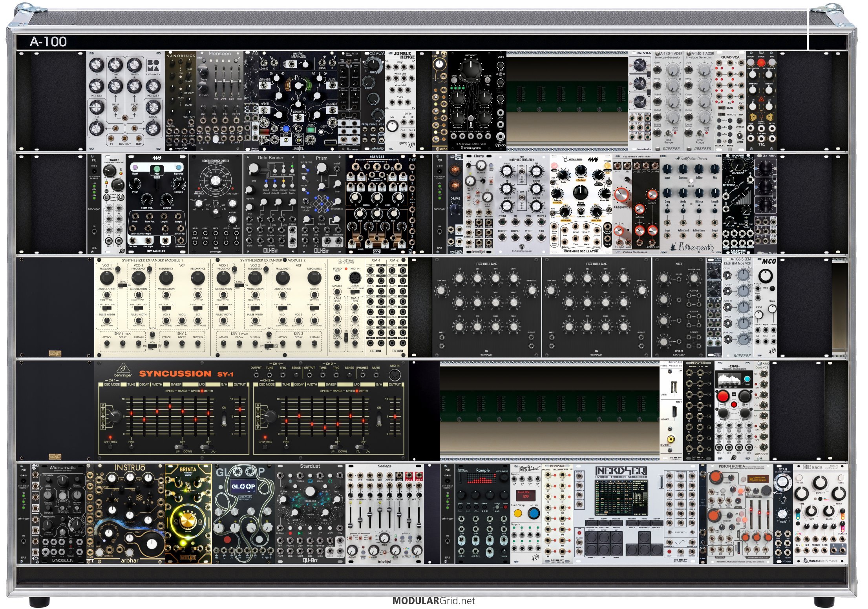Click the green Play button on DIY Sampler

pyautogui.click(x=157, y=169)
